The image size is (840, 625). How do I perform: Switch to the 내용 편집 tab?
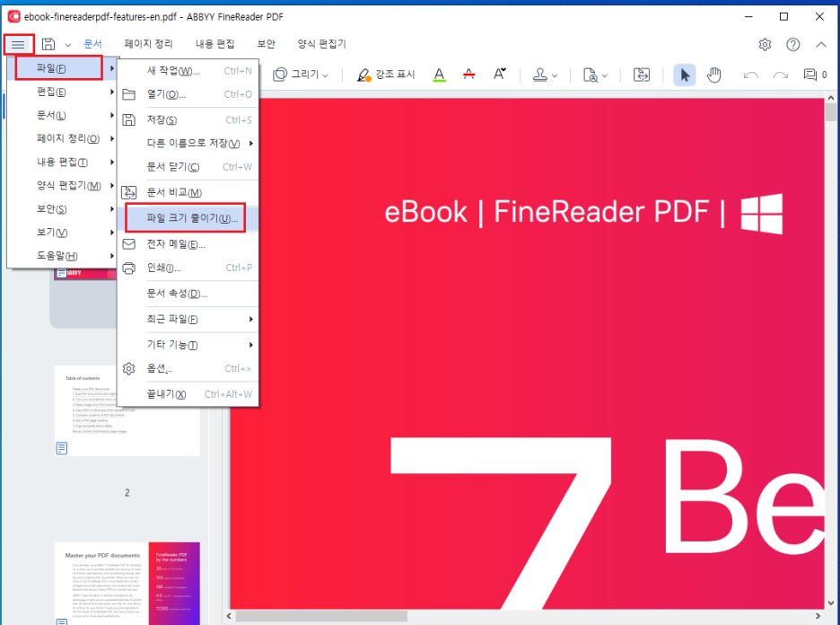tap(214, 44)
